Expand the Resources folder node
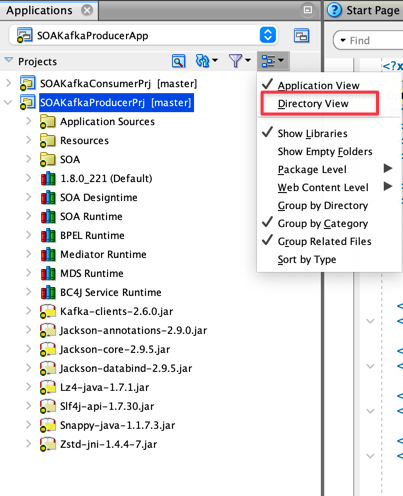The height and width of the screenshot is (496, 403). pos(29,140)
